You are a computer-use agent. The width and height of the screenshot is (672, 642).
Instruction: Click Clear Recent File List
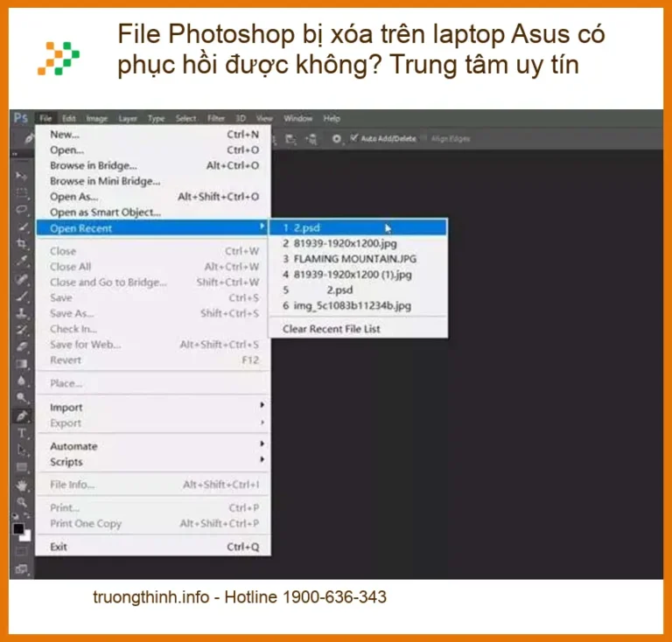tap(358, 329)
